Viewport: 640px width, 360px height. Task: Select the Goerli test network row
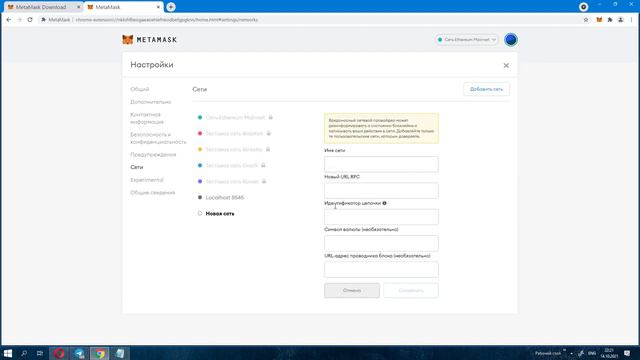click(x=231, y=165)
